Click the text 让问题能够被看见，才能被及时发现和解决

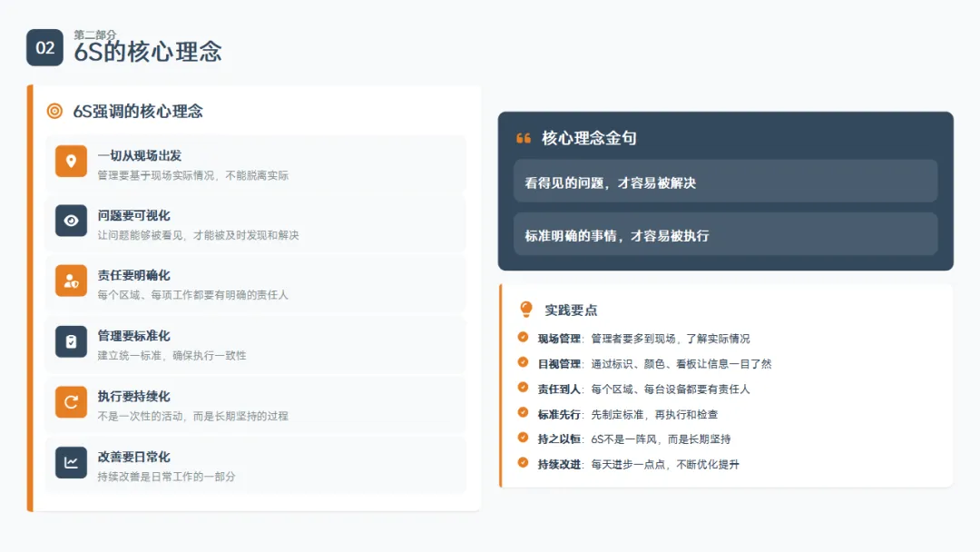click(x=198, y=235)
